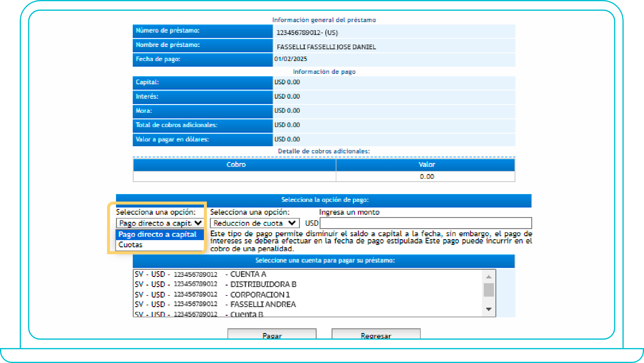Select account 'CUENTA A' from list
Viewport: 644px width, 363px height.
248,274
